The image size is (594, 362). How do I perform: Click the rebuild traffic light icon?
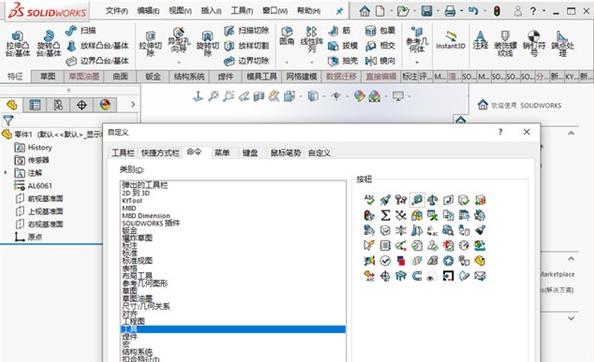tap(497, 11)
